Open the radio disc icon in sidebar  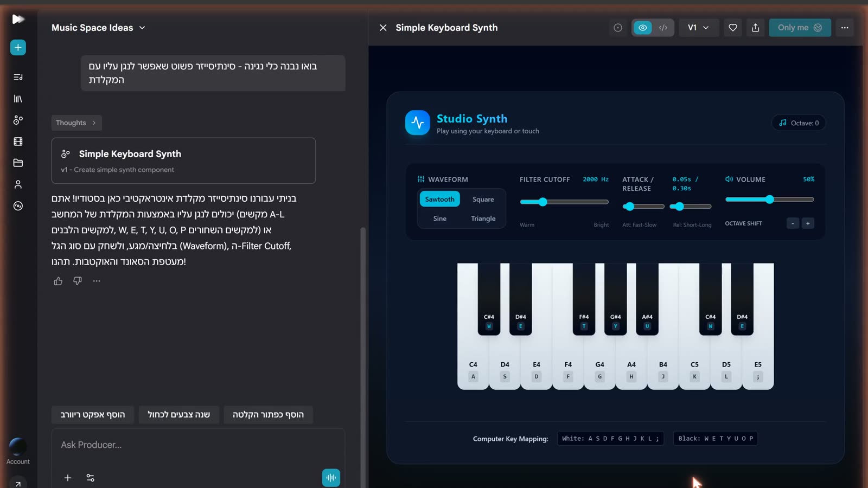pos(18,206)
